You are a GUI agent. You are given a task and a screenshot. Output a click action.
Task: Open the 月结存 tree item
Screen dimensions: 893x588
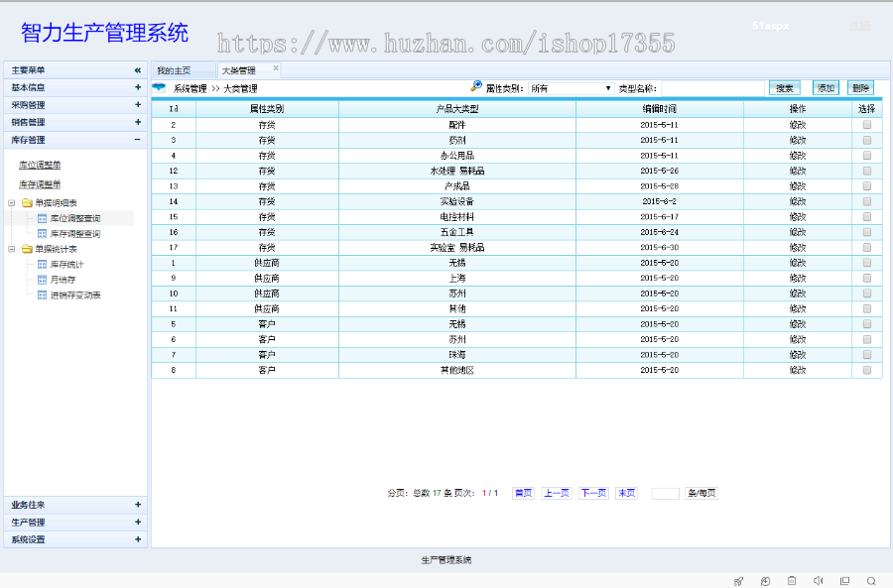62,280
